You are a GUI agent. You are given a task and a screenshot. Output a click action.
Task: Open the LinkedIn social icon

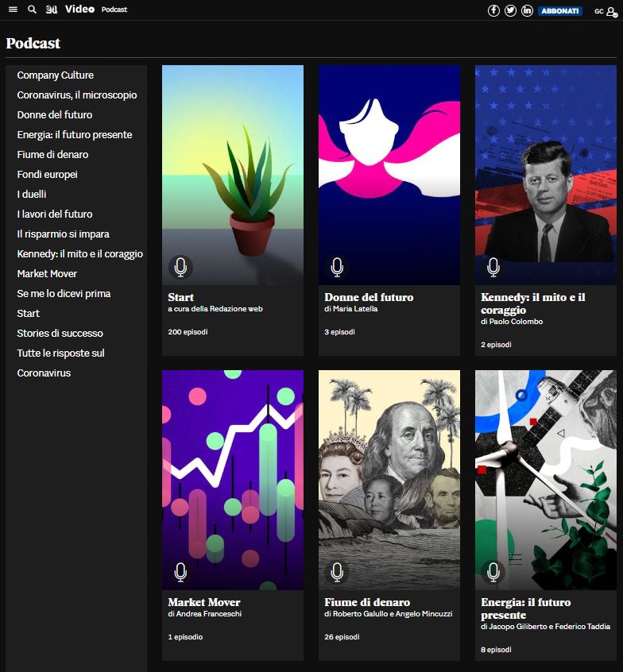pyautogui.click(x=527, y=10)
